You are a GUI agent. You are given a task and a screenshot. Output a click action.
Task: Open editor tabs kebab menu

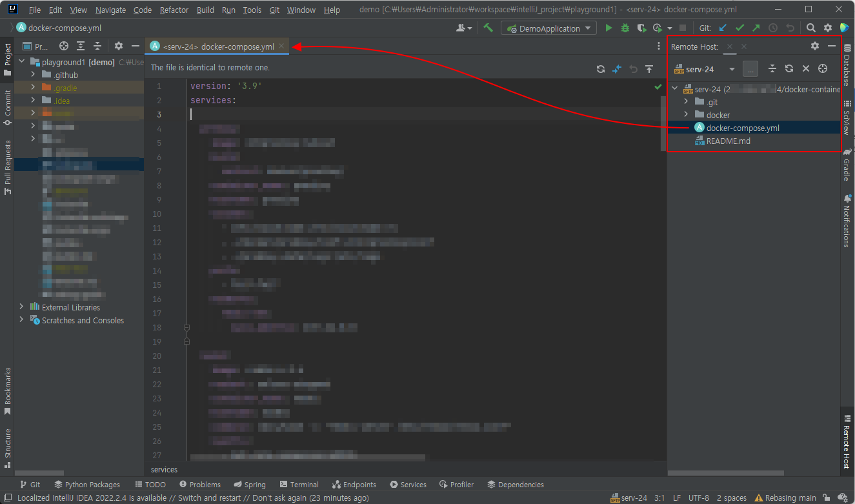click(x=658, y=46)
